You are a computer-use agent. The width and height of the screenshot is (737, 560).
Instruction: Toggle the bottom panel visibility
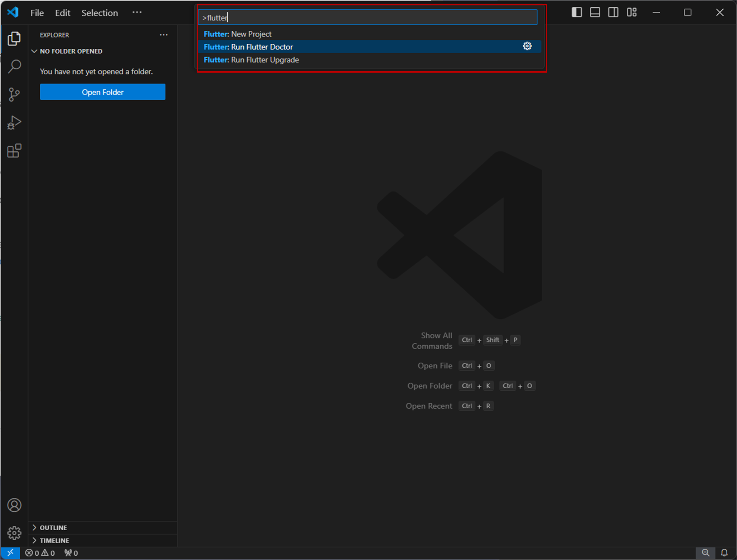595,13
